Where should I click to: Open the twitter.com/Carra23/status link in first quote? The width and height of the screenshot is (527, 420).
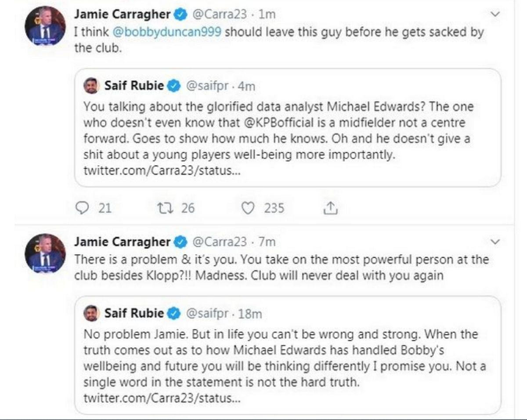(162, 171)
